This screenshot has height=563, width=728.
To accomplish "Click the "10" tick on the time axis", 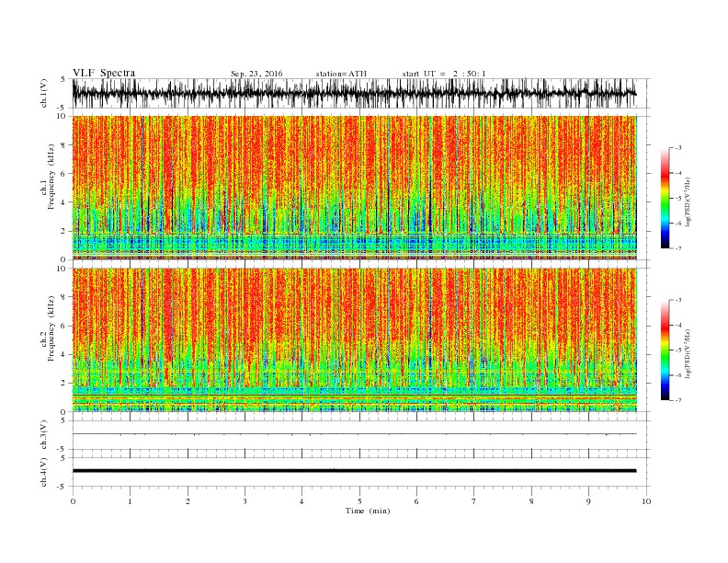I will click(x=646, y=501).
